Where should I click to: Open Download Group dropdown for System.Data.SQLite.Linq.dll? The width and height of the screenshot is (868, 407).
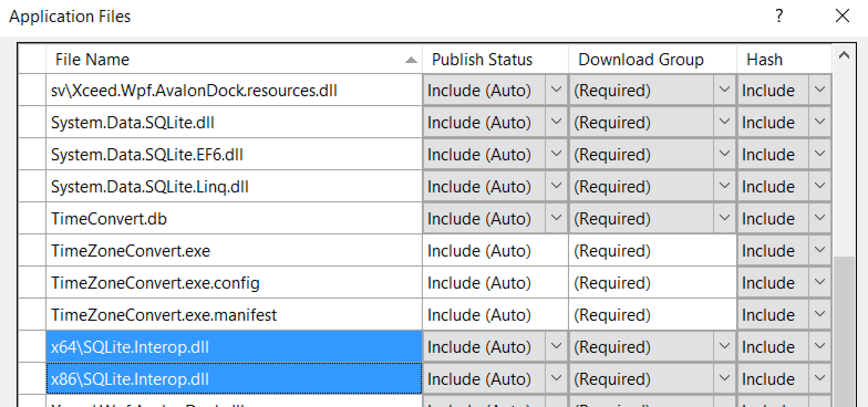tap(724, 187)
